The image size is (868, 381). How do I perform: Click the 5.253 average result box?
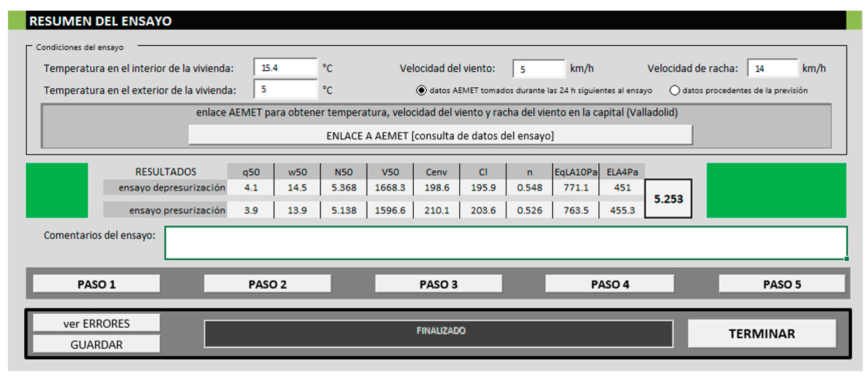pyautogui.click(x=668, y=199)
